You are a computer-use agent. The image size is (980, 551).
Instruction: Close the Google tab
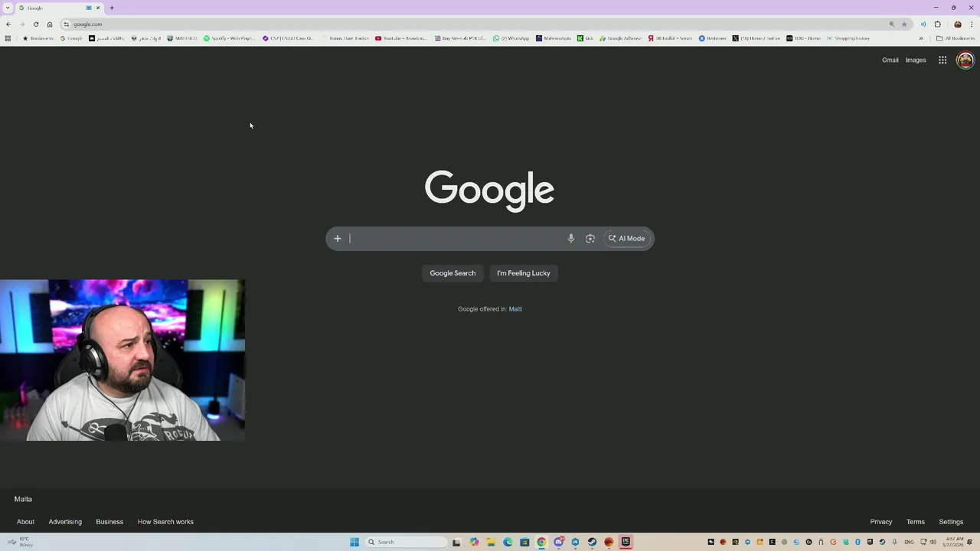[98, 8]
